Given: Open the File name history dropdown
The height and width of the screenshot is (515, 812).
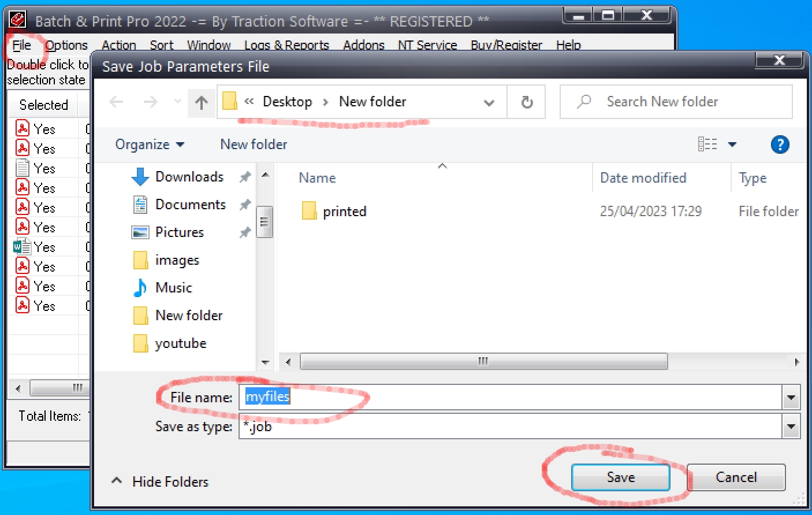Looking at the screenshot, I should click(791, 398).
